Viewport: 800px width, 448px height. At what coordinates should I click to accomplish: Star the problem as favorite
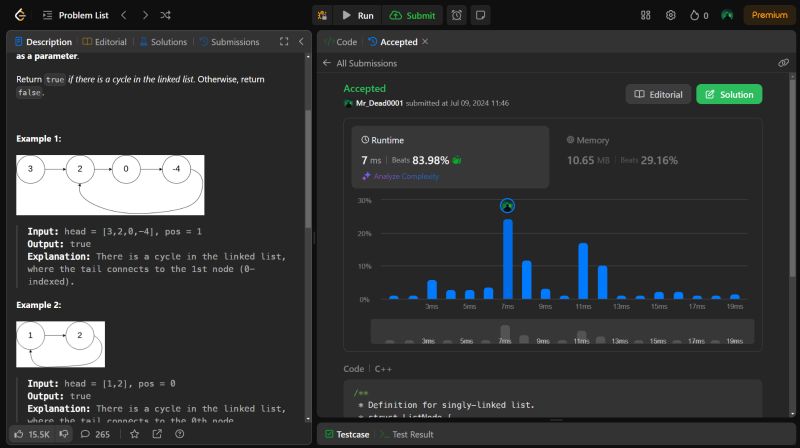click(135, 434)
